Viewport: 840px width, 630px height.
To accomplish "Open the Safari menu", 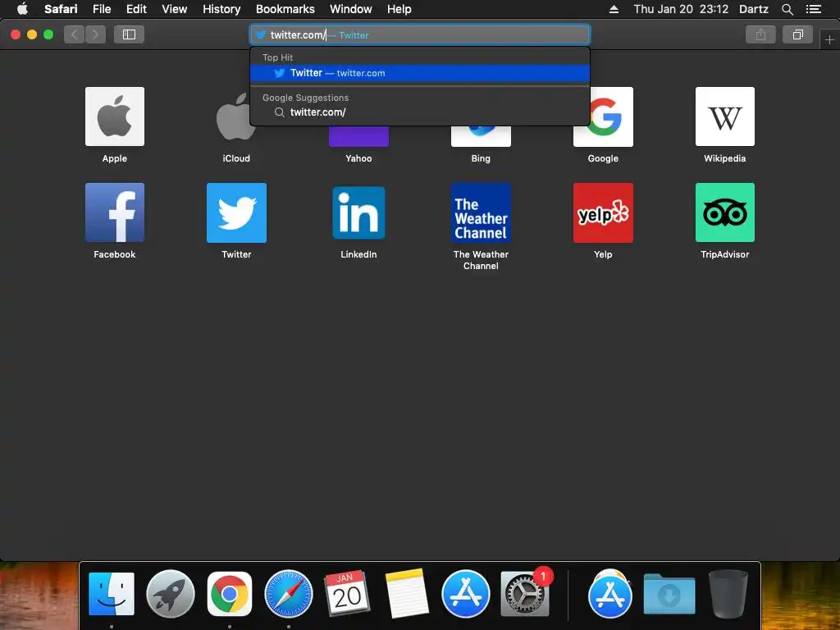I will pyautogui.click(x=61, y=9).
